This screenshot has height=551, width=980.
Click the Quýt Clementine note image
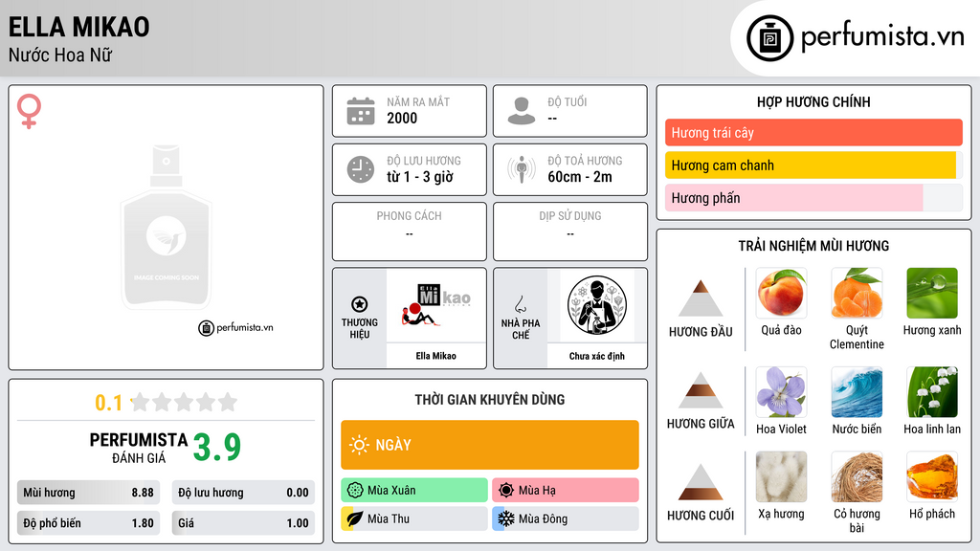pos(857,293)
